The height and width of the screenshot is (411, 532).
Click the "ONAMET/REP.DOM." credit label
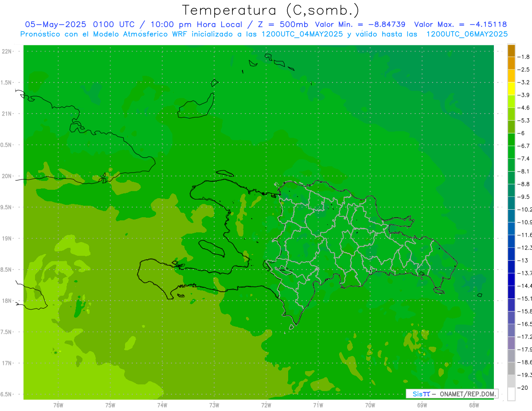[x=468, y=394]
